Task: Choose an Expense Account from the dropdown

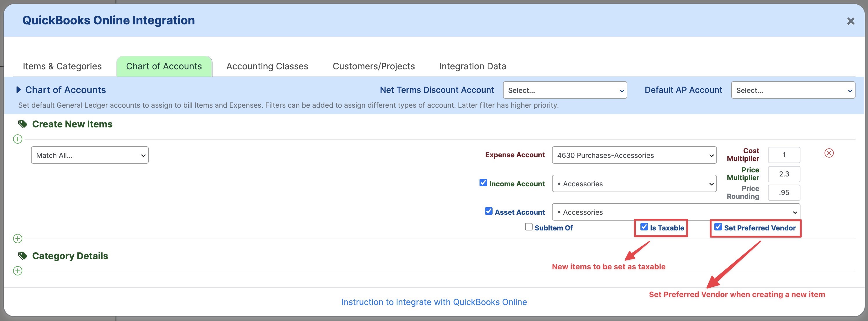Action: pyautogui.click(x=634, y=155)
